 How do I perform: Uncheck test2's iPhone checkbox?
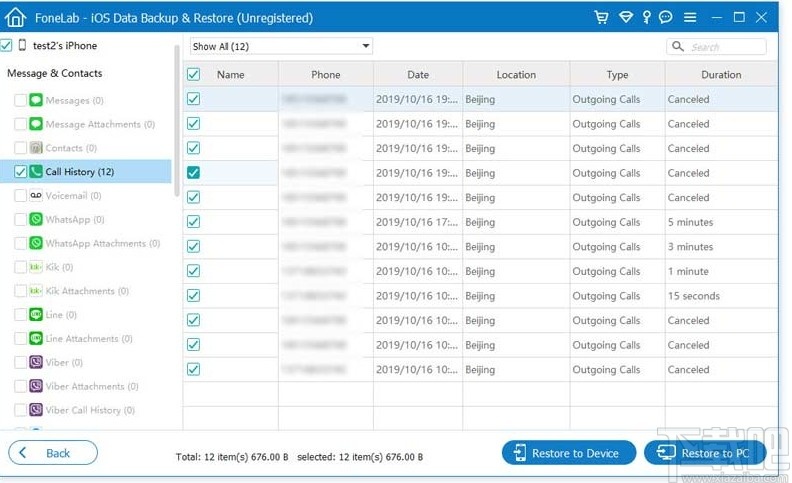click(x=6, y=45)
